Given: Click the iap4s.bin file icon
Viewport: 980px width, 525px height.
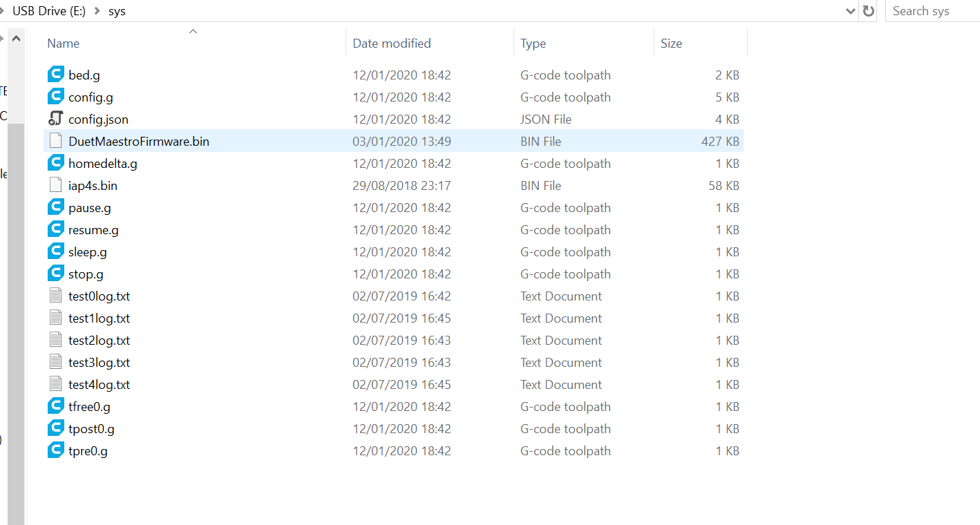Looking at the screenshot, I should (x=56, y=185).
